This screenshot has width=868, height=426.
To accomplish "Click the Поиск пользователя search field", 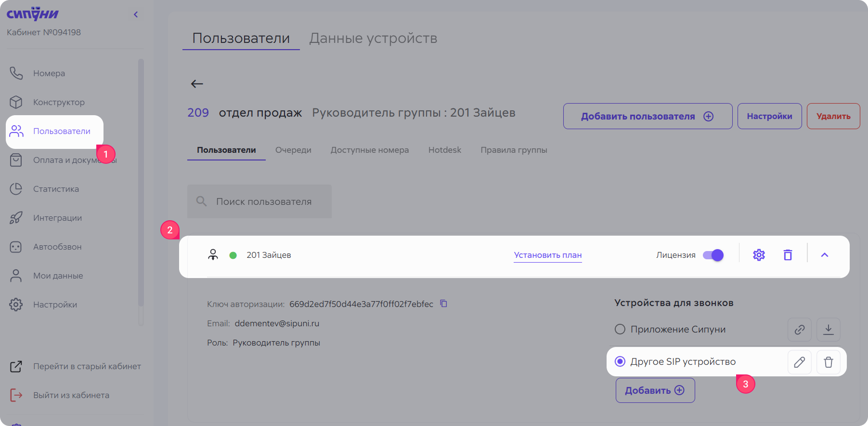I will [x=263, y=201].
